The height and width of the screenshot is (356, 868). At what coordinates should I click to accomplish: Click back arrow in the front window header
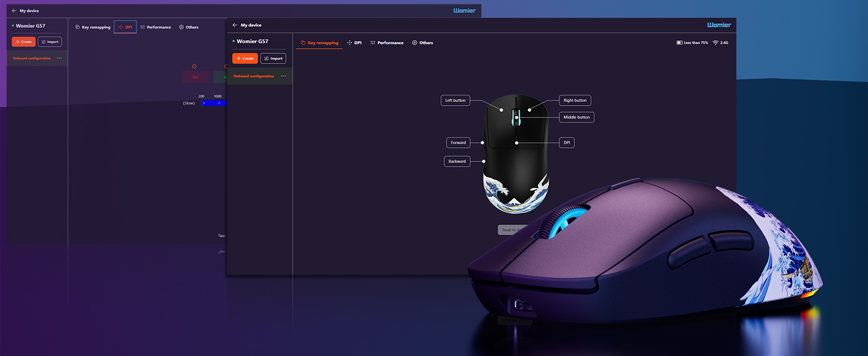235,25
